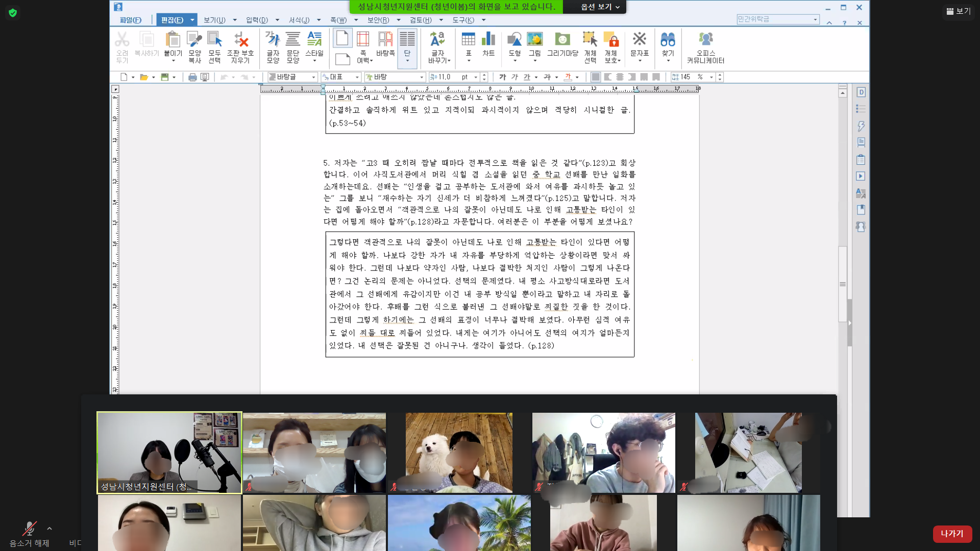Insert a 차트 (Chart)
This screenshot has width=980, height=551.
pos(488,43)
